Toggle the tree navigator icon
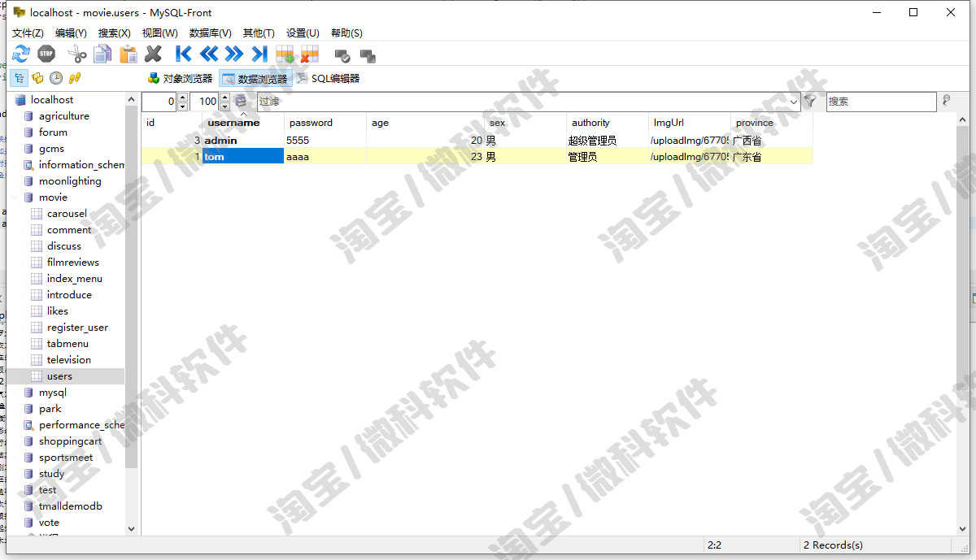Image resolution: width=976 pixels, height=560 pixels. tap(19, 78)
